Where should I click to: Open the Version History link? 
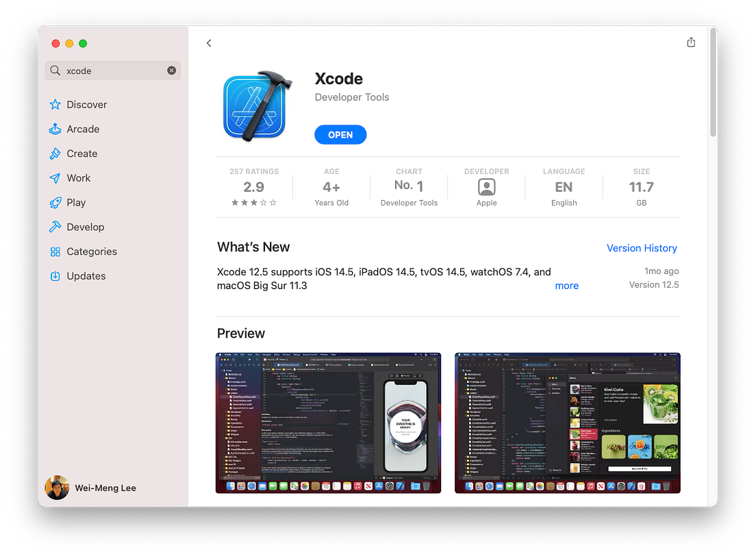[642, 248]
